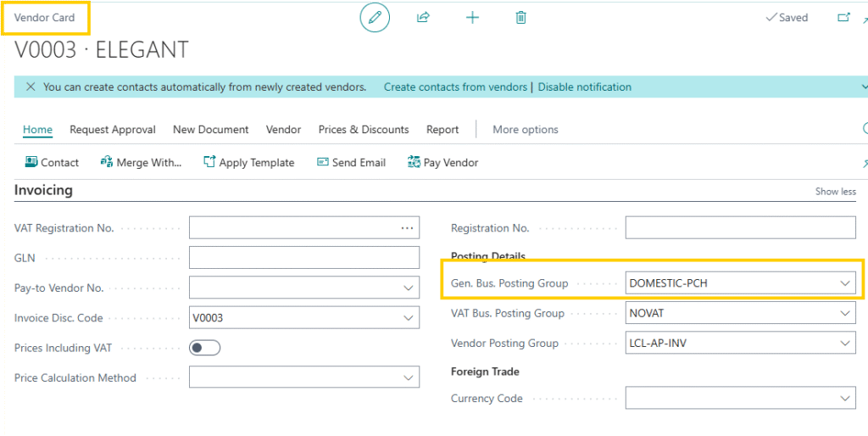Open the Contact action

[52, 163]
